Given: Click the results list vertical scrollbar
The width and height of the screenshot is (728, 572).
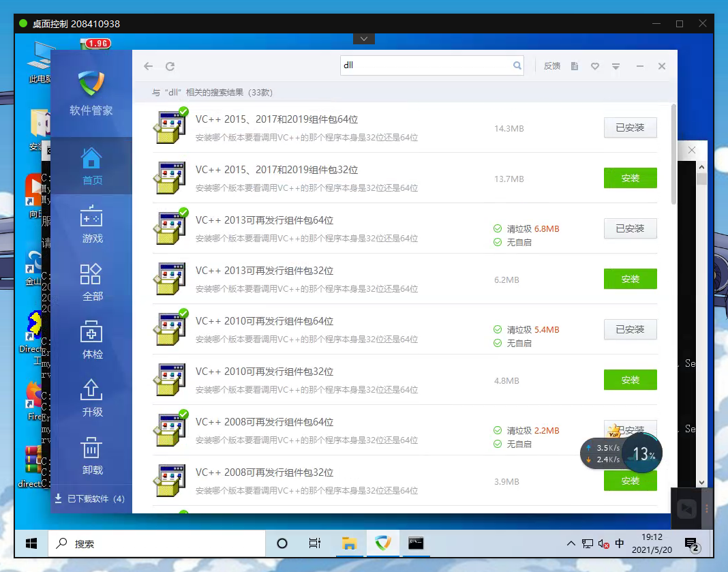Looking at the screenshot, I should tap(673, 155).
